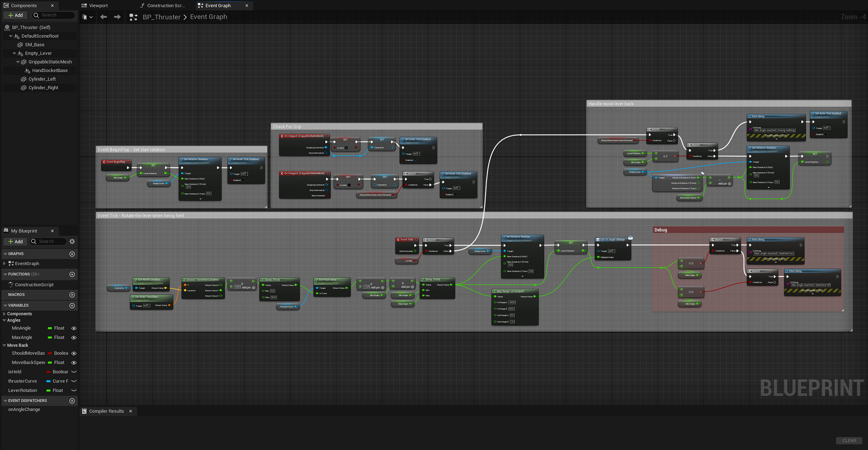Add a new variable with plus icon
Screen dimensions: 868x450
click(72, 305)
